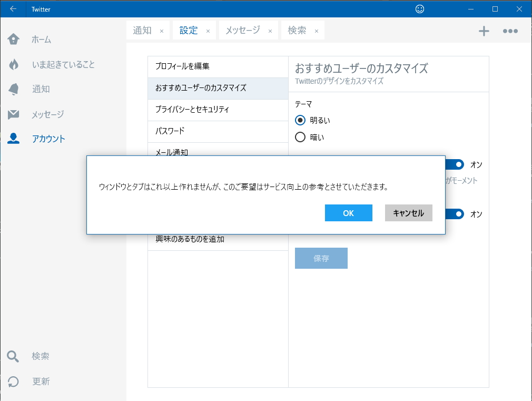The height and width of the screenshot is (401, 532).
Task: Click the refresh circular arrow icon
Action: click(x=13, y=382)
